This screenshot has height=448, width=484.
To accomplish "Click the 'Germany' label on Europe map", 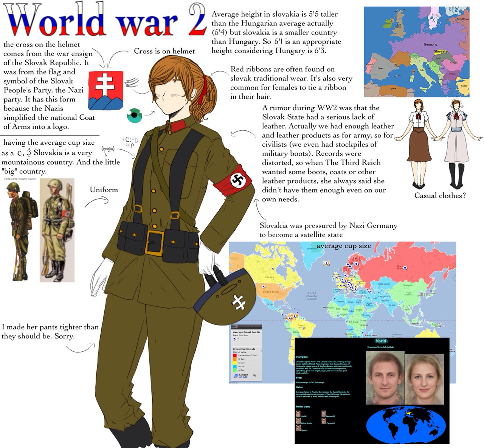I will point(430,45).
